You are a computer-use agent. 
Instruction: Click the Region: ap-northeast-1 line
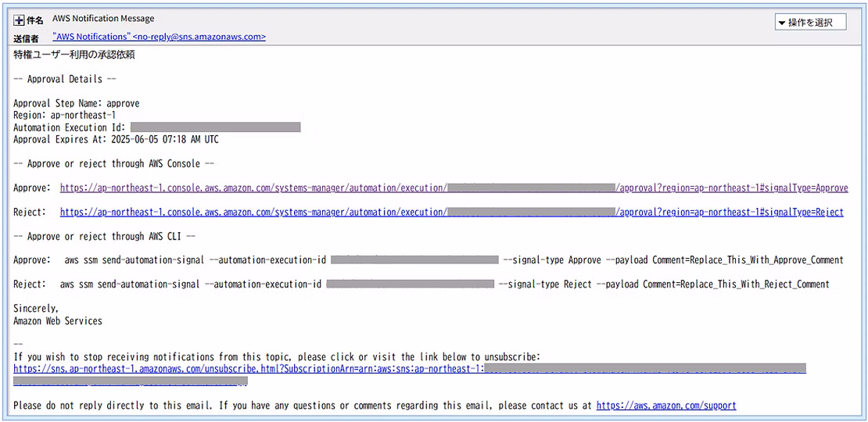click(x=64, y=115)
